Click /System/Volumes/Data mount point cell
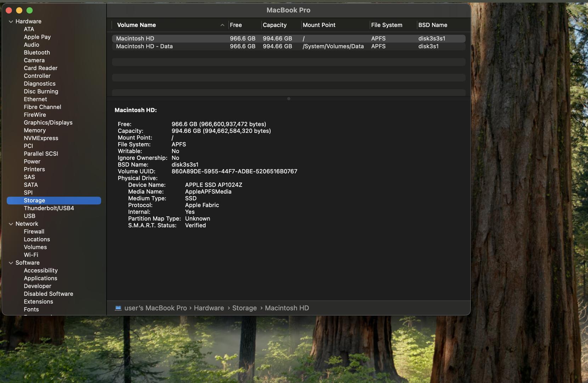 click(333, 46)
